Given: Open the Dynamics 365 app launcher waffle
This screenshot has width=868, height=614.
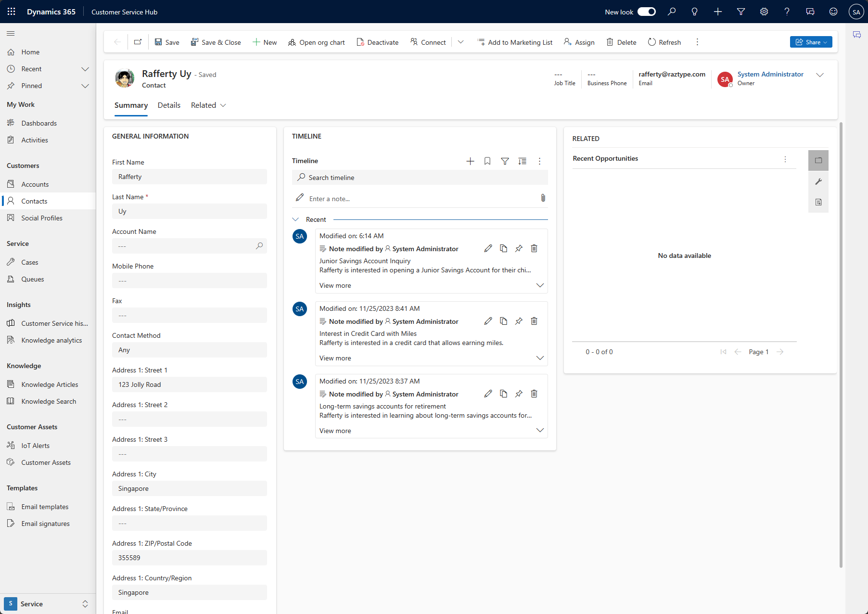Looking at the screenshot, I should pos(11,12).
